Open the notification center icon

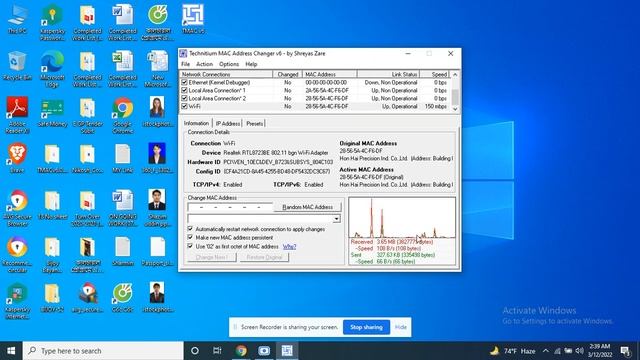(625, 351)
